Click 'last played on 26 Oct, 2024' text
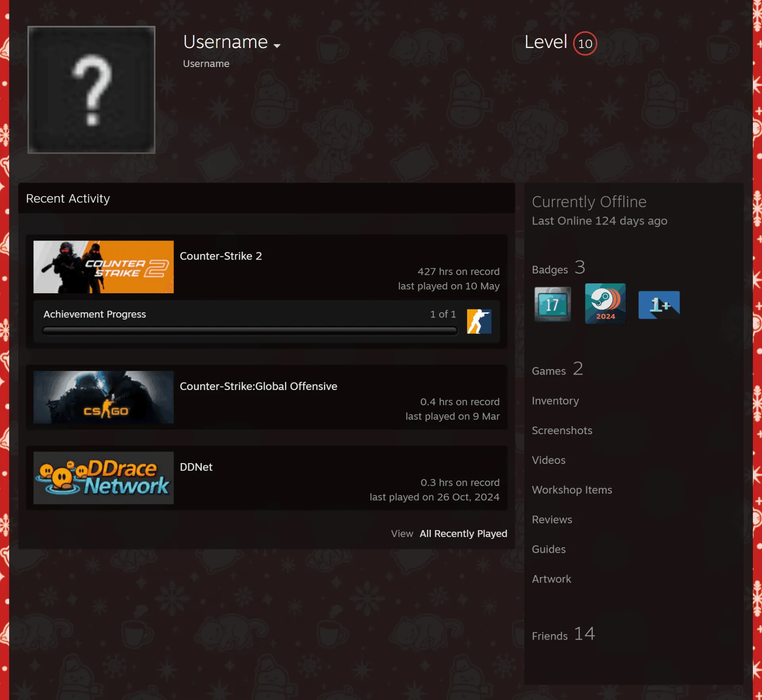The width and height of the screenshot is (762, 700). tap(434, 497)
